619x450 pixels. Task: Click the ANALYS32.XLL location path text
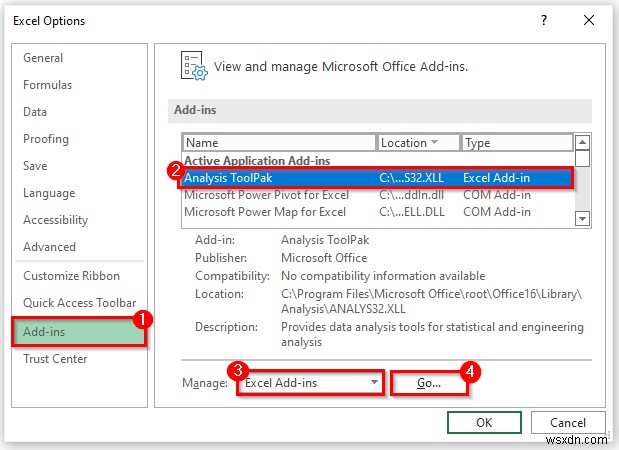[431, 301]
